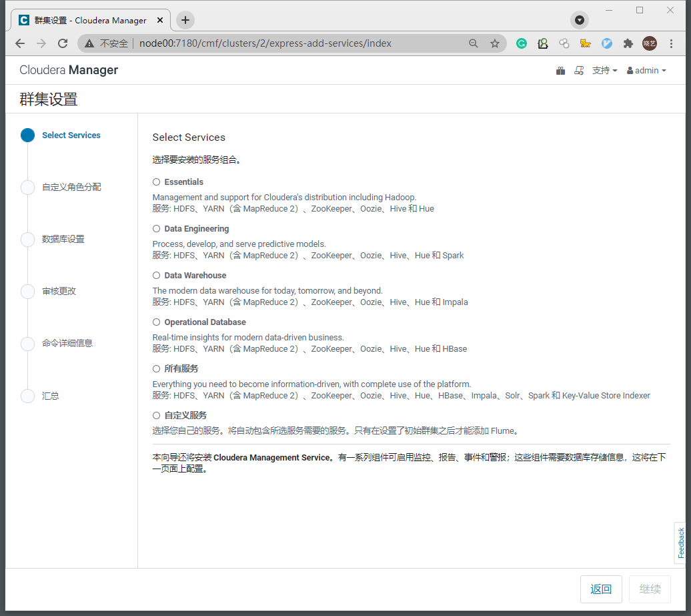
Task: Click the Cloudera favicon in the tab
Action: [x=24, y=20]
